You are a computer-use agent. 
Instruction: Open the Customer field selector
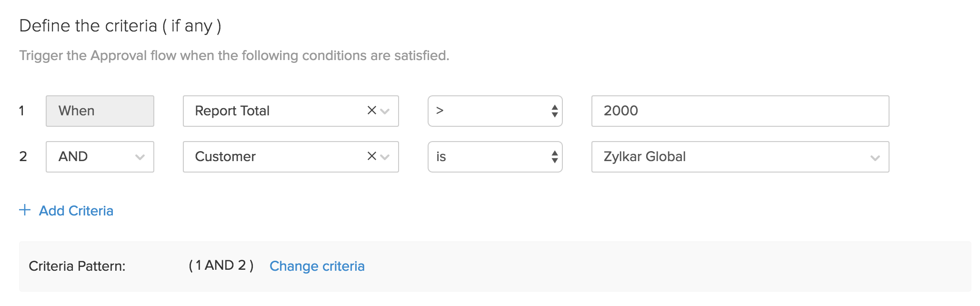267,156
